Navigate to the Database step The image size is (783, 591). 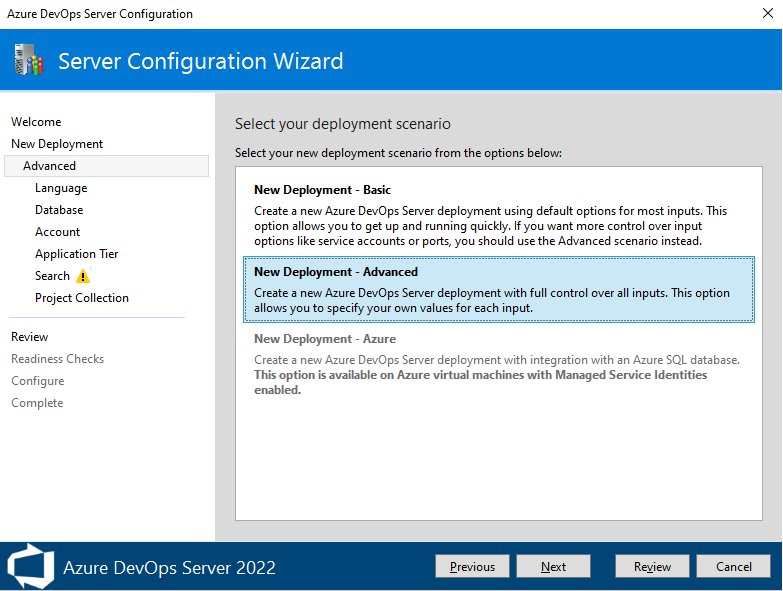coord(59,210)
